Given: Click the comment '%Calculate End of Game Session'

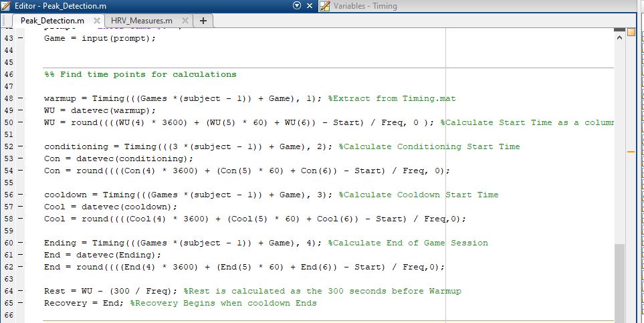Looking at the screenshot, I should coord(408,243).
